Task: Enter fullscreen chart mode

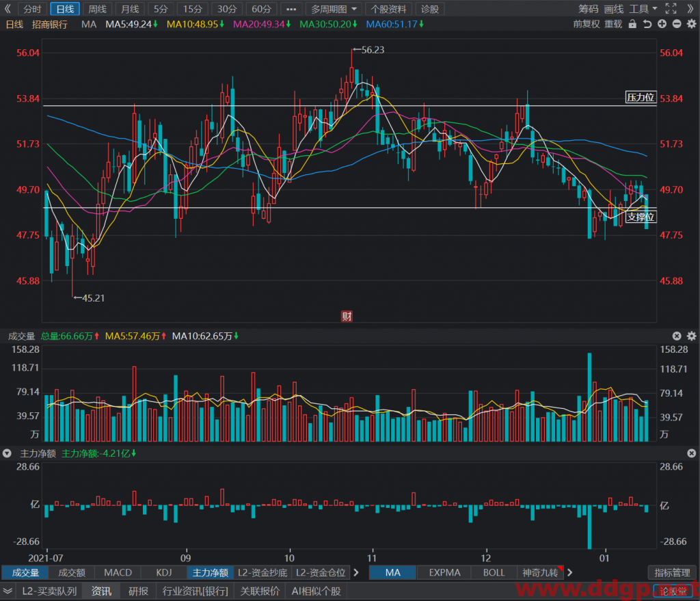Action: (x=671, y=9)
